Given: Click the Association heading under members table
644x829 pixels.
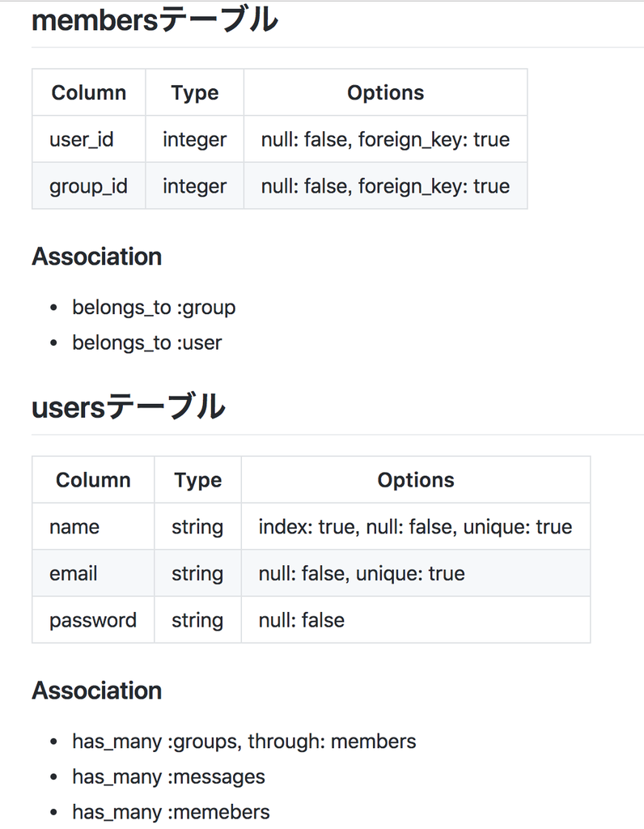Looking at the screenshot, I should click(x=96, y=257).
